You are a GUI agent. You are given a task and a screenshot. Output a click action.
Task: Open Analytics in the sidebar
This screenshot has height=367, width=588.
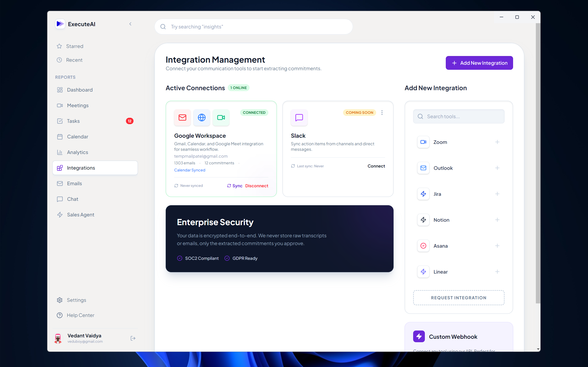[77, 152]
